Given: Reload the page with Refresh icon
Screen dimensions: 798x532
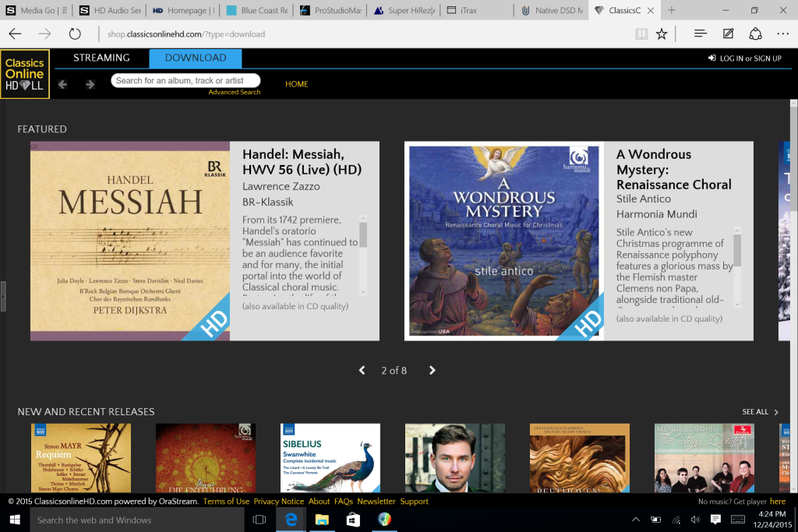Looking at the screenshot, I should pos(75,34).
